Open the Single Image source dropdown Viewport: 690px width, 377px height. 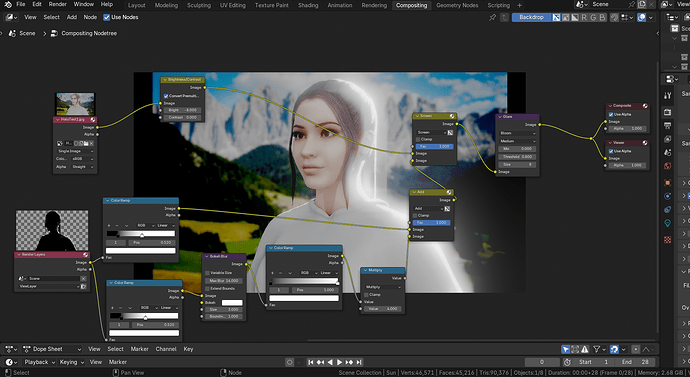75,151
